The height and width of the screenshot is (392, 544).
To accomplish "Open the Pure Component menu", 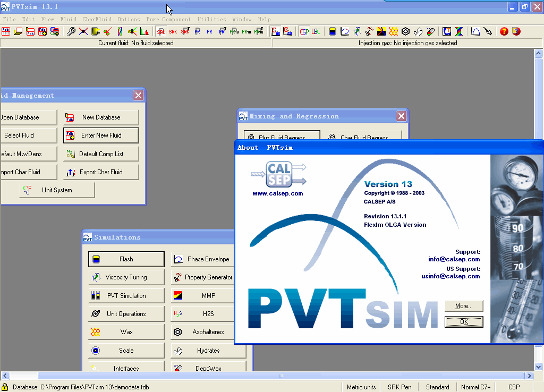I will pyautogui.click(x=168, y=20).
